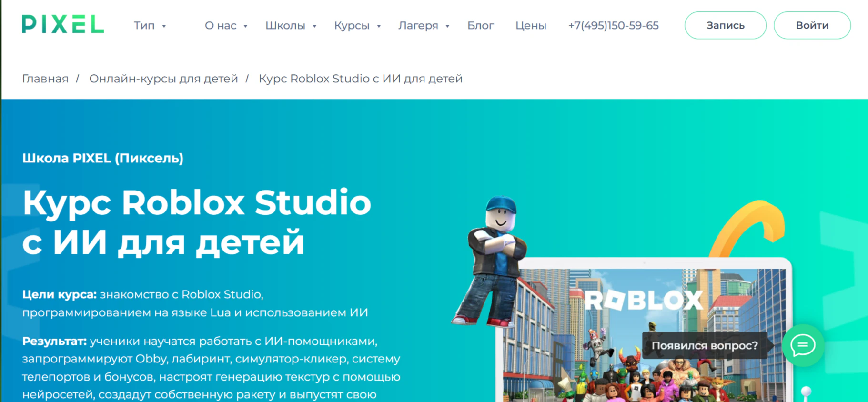Open the chat bubble icon
868x402 pixels.
click(803, 345)
